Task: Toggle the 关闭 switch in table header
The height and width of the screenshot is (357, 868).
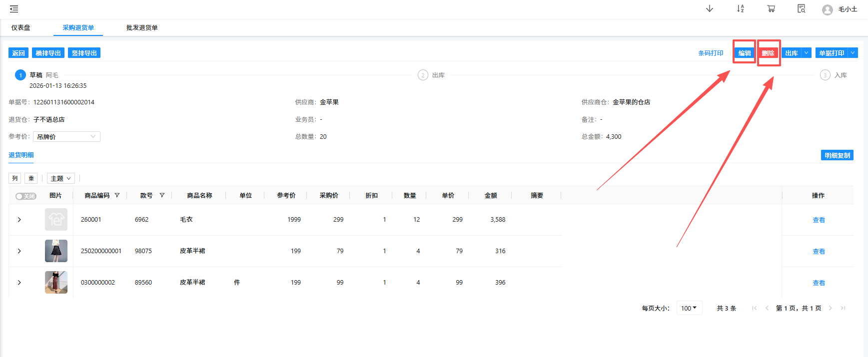Action: [25, 196]
